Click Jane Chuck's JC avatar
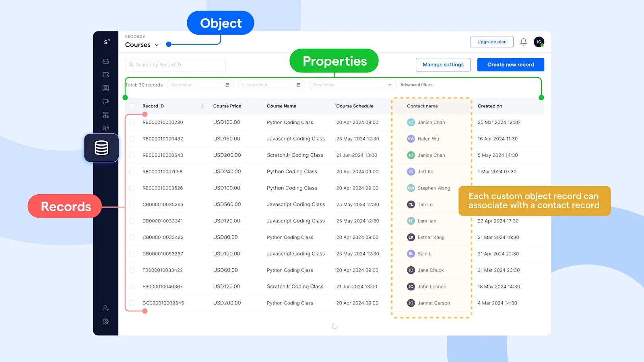Viewport: 644px width, 362px height. click(x=411, y=270)
